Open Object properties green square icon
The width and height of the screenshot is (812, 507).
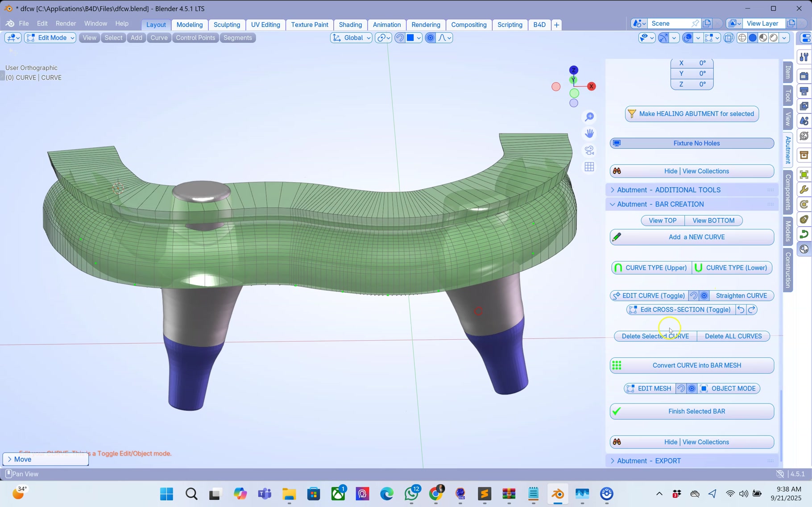804,175
